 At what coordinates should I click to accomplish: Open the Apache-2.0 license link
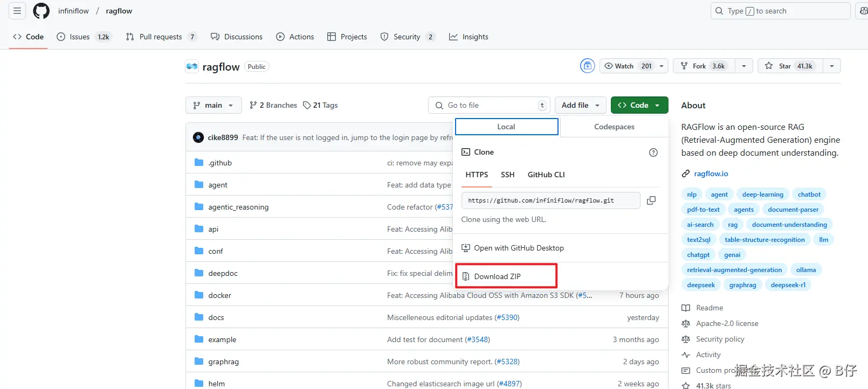coord(727,323)
